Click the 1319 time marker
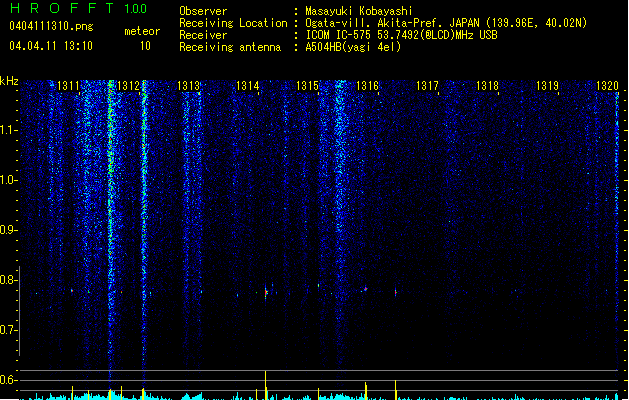629x400 pixels. [x=548, y=86]
